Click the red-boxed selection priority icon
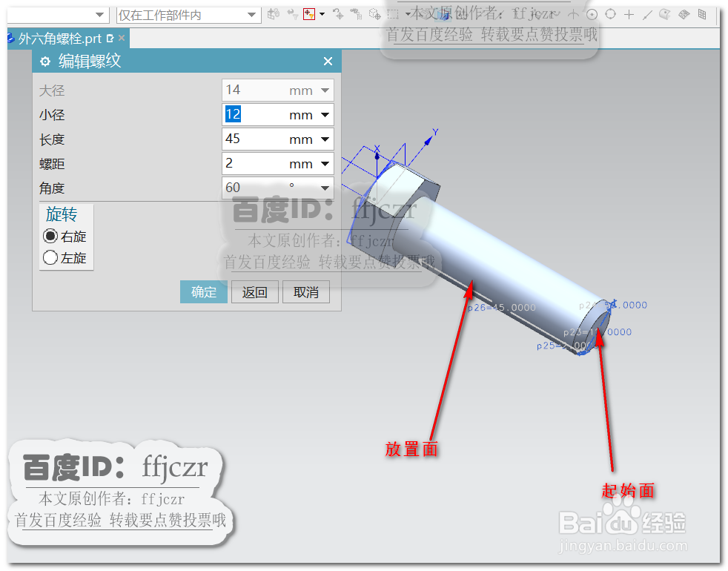 pos(309,14)
